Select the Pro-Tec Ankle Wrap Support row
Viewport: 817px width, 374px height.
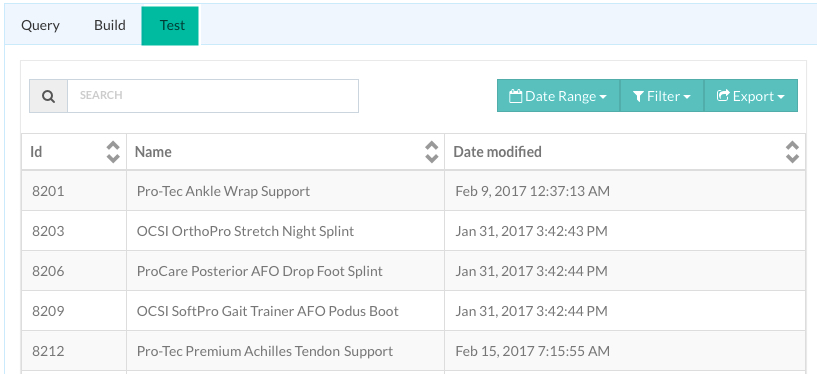coord(413,191)
